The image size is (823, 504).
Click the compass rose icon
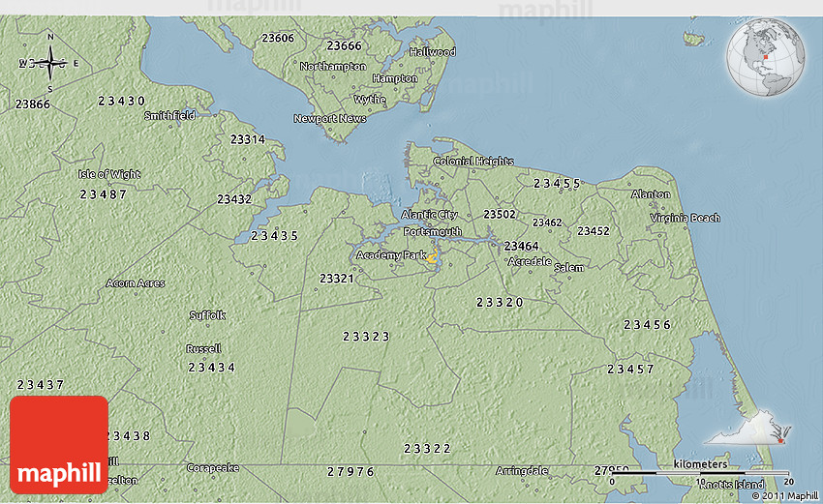(50, 64)
